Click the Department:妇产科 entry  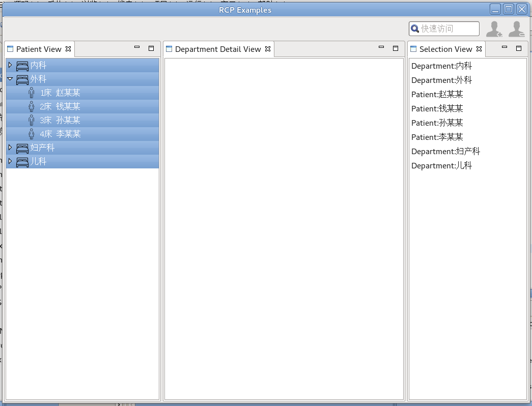pos(445,151)
